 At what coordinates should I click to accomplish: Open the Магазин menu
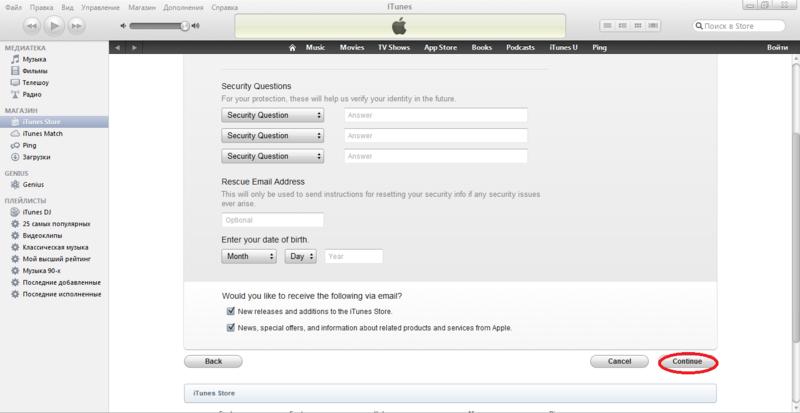pyautogui.click(x=142, y=8)
